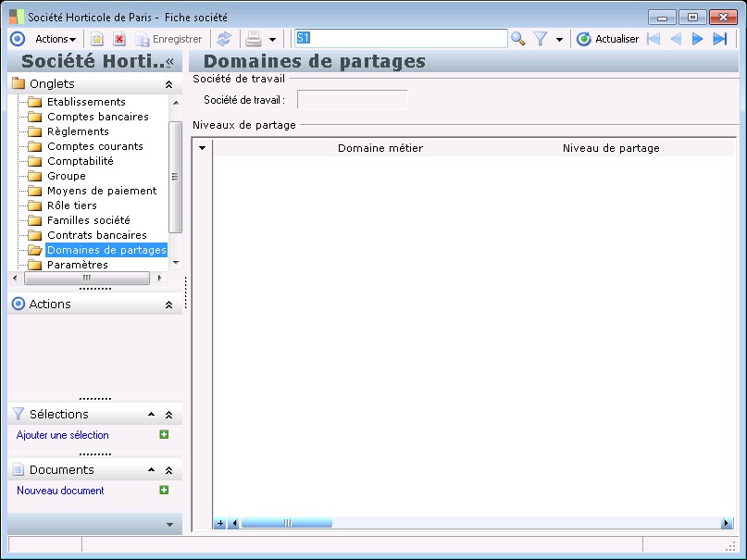Click the magnifying glass search icon

pos(517,39)
